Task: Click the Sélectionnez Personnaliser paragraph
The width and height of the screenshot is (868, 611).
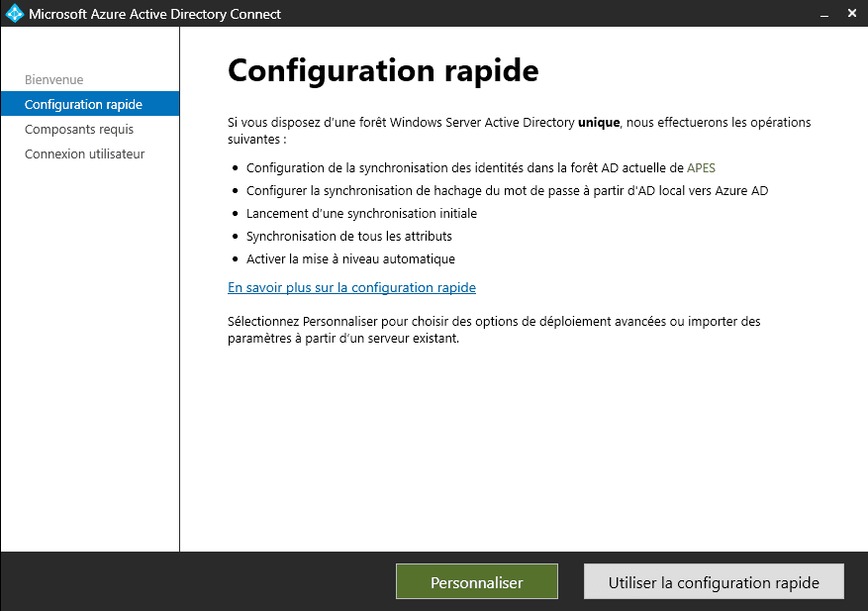Action: click(494, 329)
